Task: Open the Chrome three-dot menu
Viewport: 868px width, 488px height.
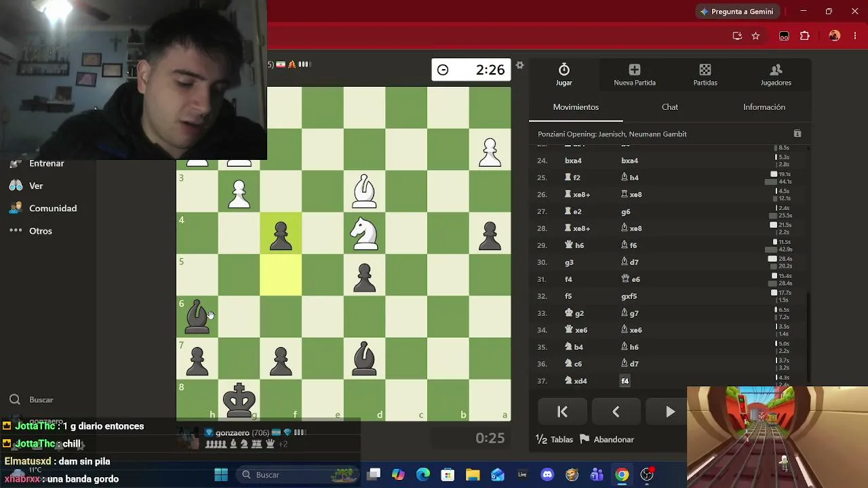Action: 854,36
